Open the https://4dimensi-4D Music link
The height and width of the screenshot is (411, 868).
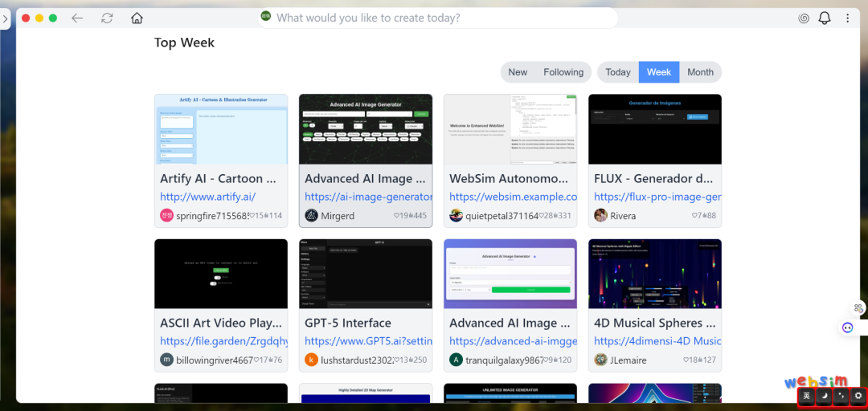(x=657, y=340)
